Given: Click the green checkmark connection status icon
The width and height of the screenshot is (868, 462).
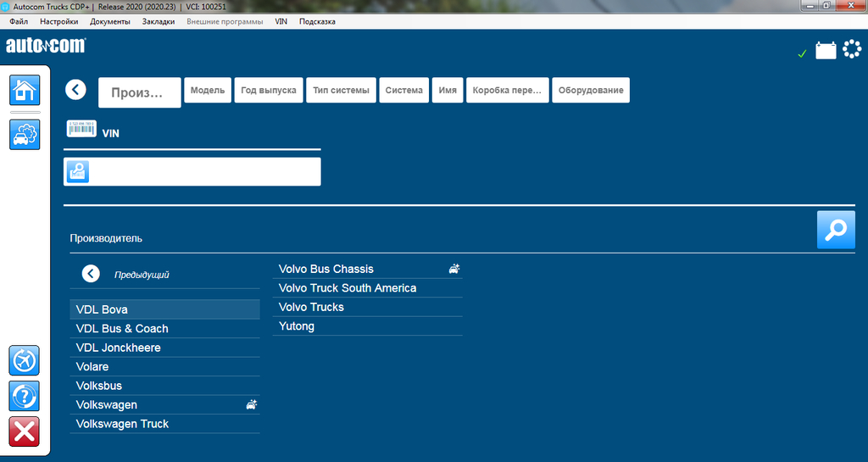Looking at the screenshot, I should coord(802,53).
